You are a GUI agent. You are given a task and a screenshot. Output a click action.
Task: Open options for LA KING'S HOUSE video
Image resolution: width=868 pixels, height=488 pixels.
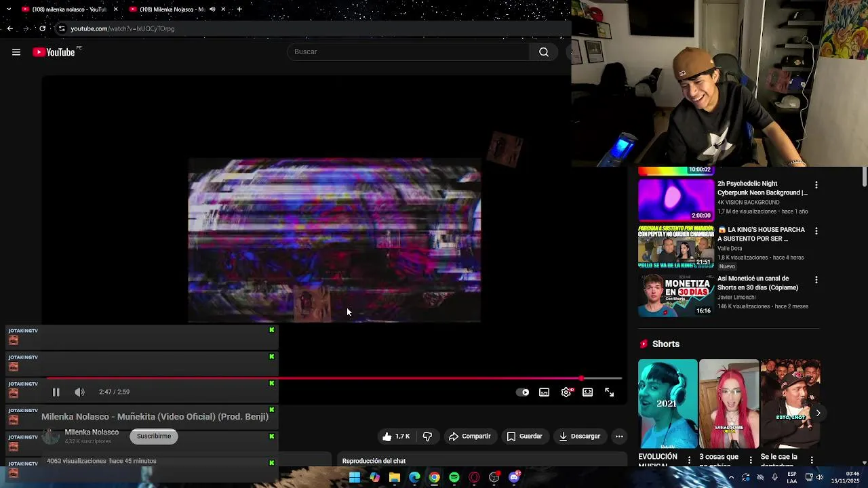pos(816,231)
